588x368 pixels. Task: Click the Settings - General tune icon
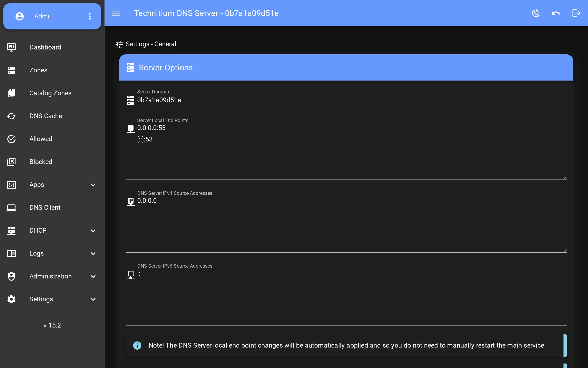[x=119, y=44]
